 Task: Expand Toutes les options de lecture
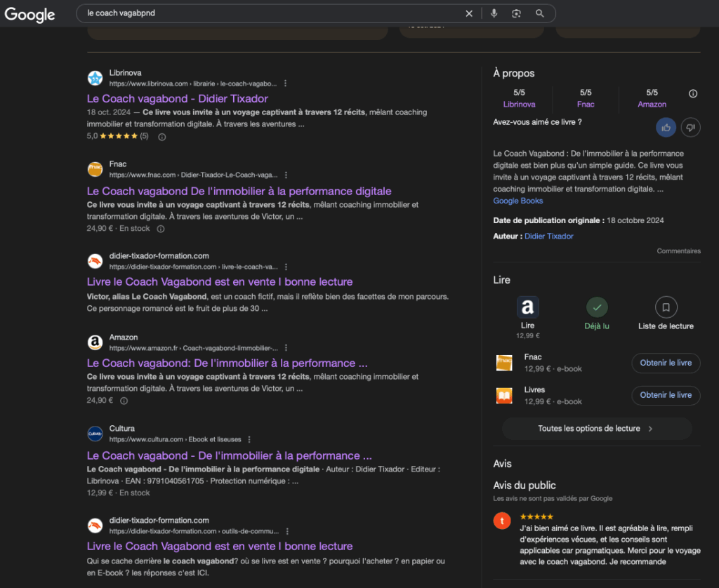[x=597, y=429]
